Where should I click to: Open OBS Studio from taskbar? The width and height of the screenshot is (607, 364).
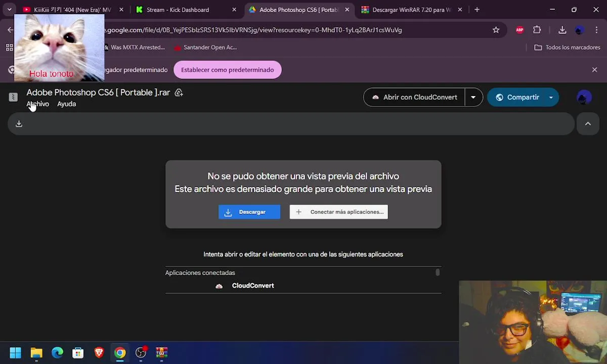pos(141,352)
